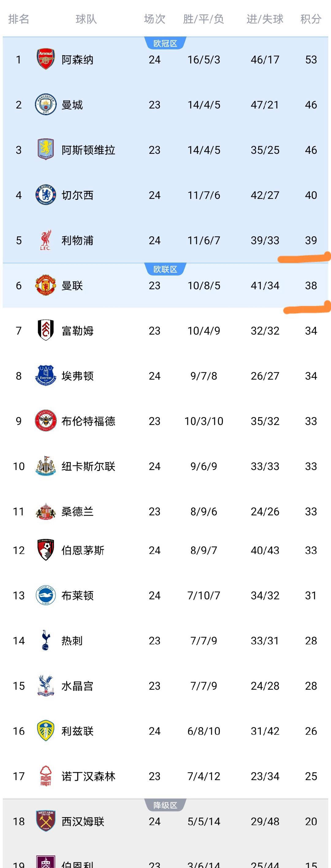
Task: Sort table by 积分 column header
Action: [x=310, y=19]
